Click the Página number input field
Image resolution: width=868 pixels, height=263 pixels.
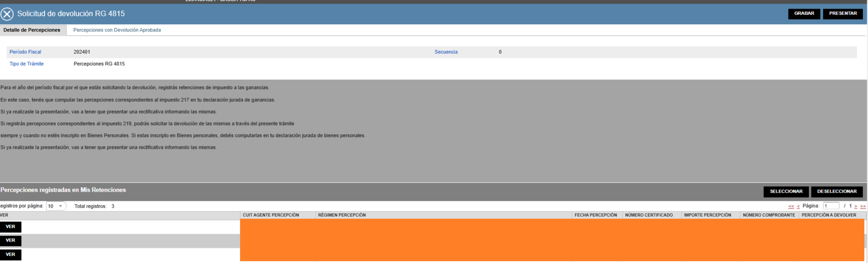click(831, 206)
